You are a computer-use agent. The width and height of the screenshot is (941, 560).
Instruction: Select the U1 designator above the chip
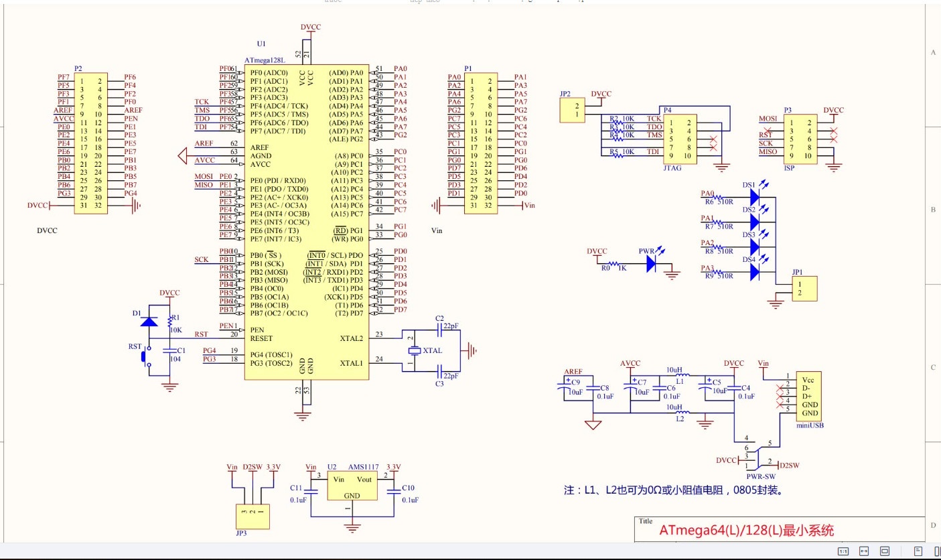click(x=261, y=43)
